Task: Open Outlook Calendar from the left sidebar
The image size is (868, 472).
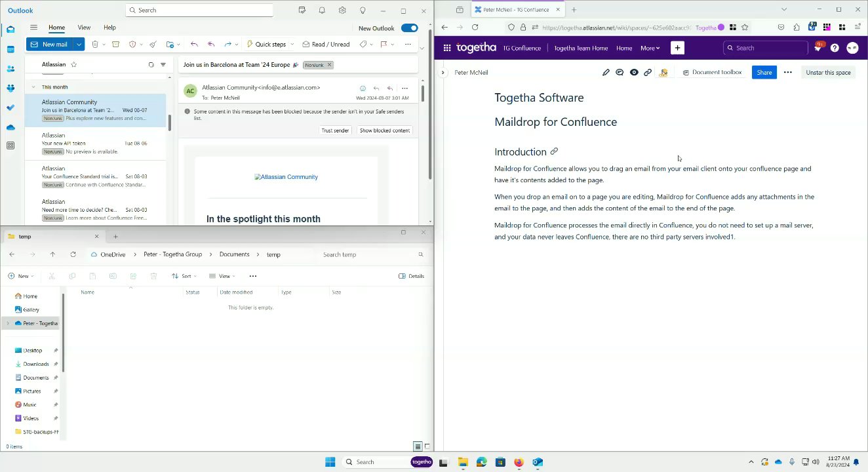Action: pyautogui.click(x=10, y=49)
